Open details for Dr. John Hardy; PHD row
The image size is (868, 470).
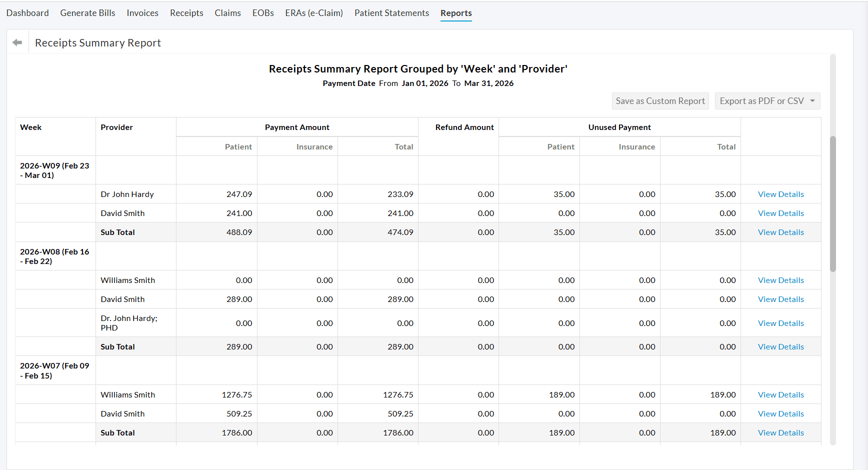tap(780, 323)
